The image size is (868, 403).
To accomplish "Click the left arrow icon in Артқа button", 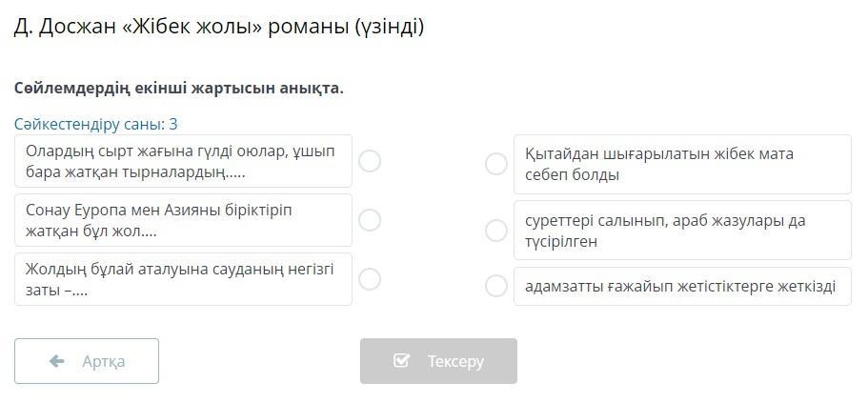I will click(x=57, y=361).
